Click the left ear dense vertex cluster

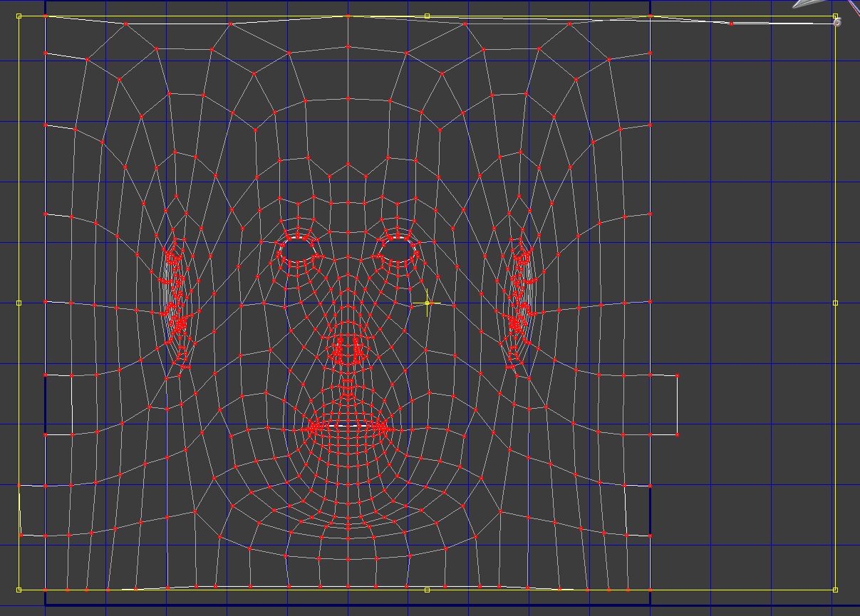click(x=176, y=303)
